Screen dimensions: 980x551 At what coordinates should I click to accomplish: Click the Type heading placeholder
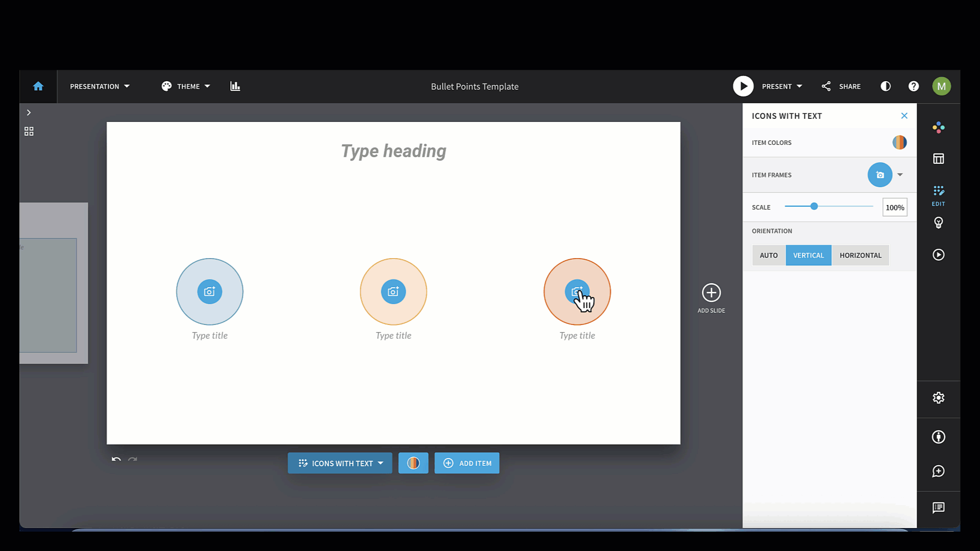[394, 151]
